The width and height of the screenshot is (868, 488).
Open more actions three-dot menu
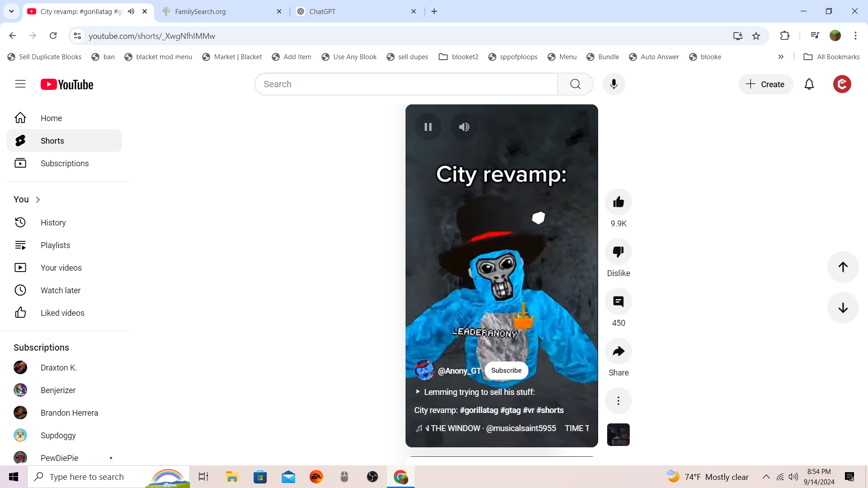click(x=618, y=401)
